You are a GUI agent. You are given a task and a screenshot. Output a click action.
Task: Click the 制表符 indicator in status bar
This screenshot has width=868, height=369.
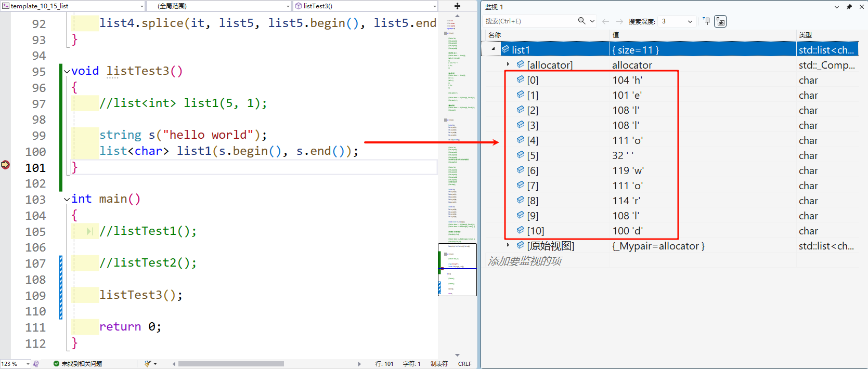click(439, 364)
